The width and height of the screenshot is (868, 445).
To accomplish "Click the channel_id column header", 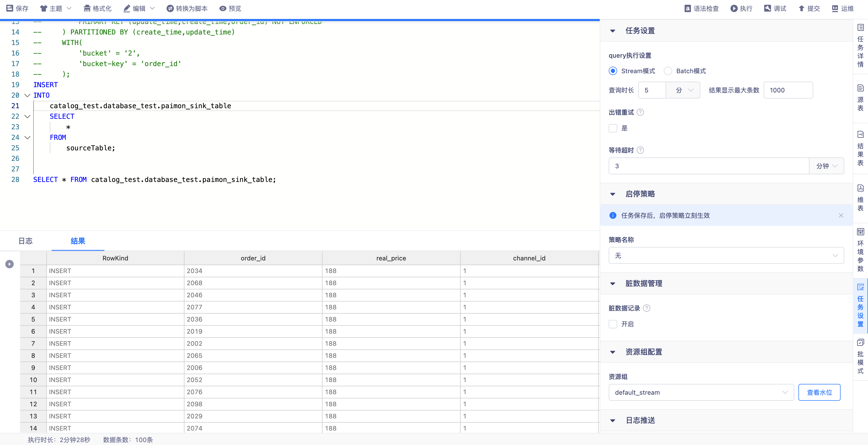I will [529, 258].
